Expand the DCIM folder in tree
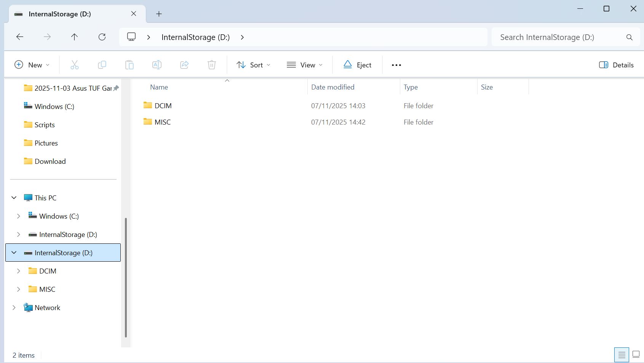 point(18,271)
